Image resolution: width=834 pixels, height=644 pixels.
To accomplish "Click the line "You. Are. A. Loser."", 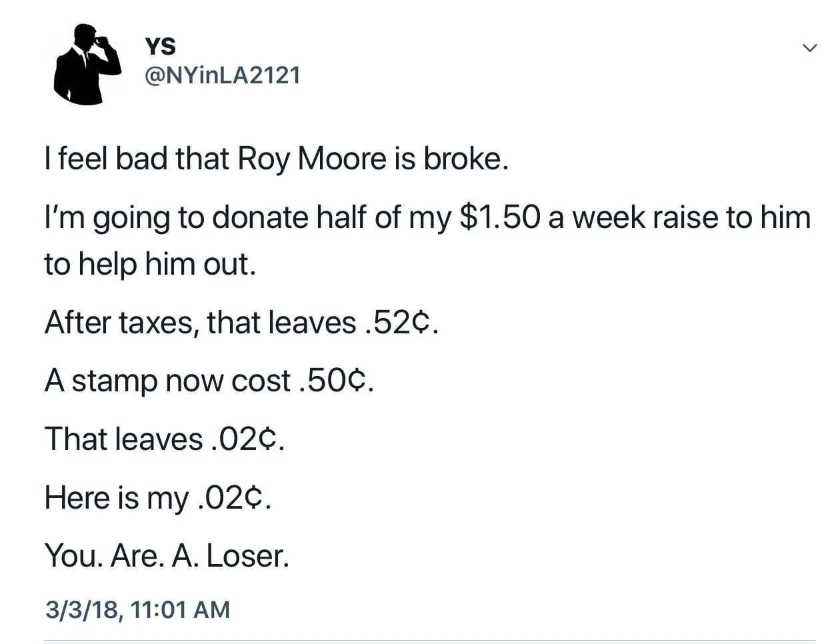I will click(167, 555).
